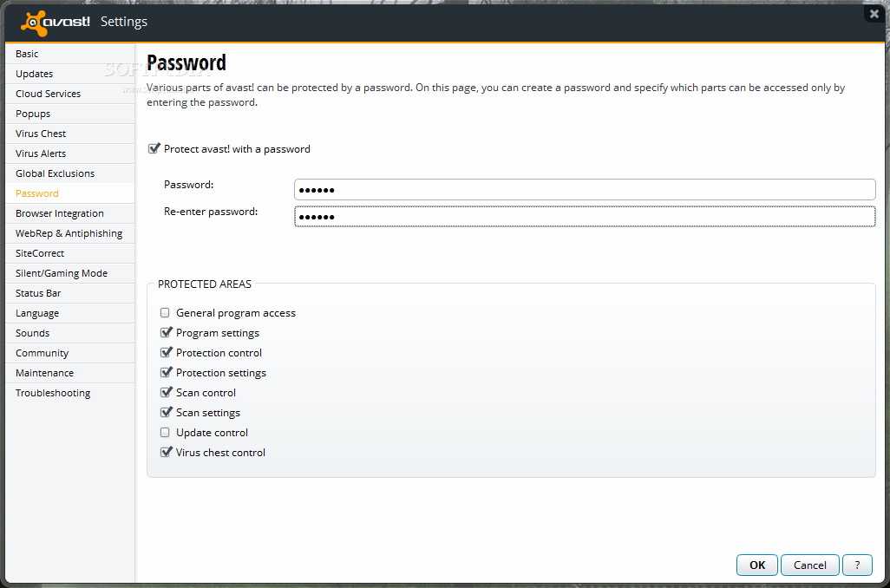This screenshot has height=588, width=890.
Task: Click the Cancel button
Action: [810, 565]
